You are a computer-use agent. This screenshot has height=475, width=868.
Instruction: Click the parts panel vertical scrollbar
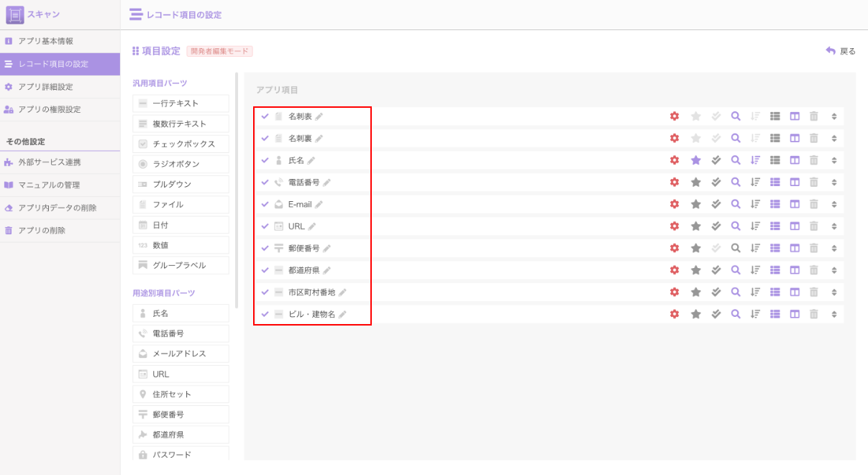(237, 180)
